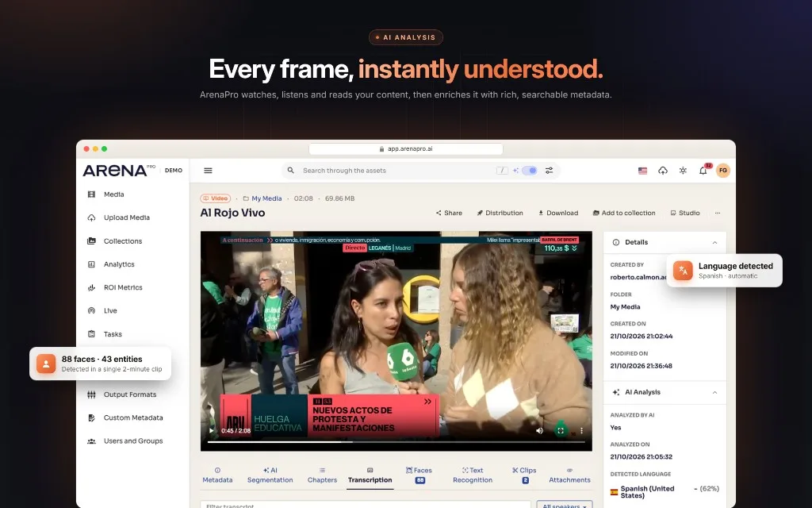The image size is (812, 508).
Task: Open Tasks from the sidebar
Action: click(x=105, y=334)
